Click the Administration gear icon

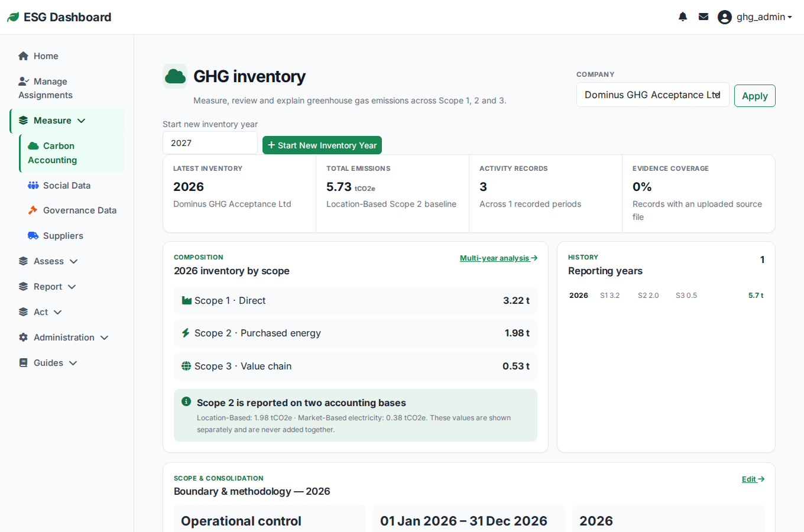tap(24, 338)
